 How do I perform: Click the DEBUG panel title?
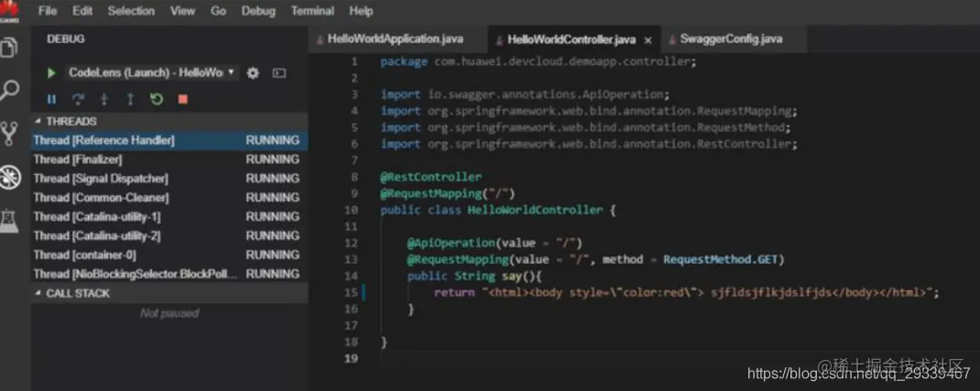(66, 38)
